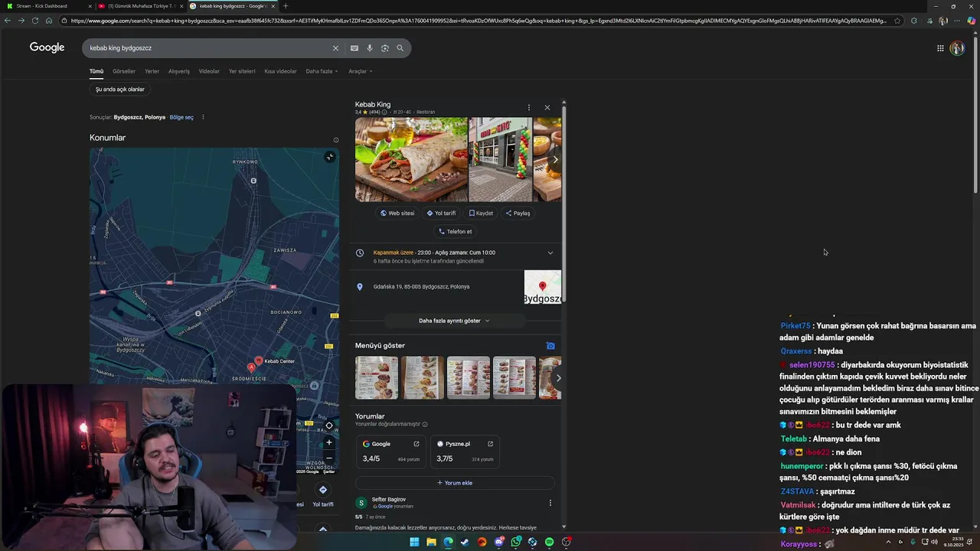Open Steam from the taskbar
Screen dimensions: 980x551
point(465,542)
